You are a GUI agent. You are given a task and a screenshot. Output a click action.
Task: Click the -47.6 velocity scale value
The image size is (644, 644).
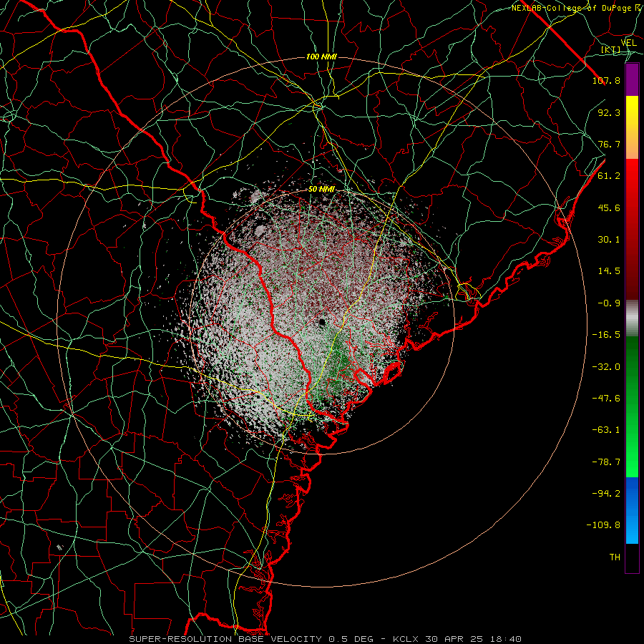(606, 399)
